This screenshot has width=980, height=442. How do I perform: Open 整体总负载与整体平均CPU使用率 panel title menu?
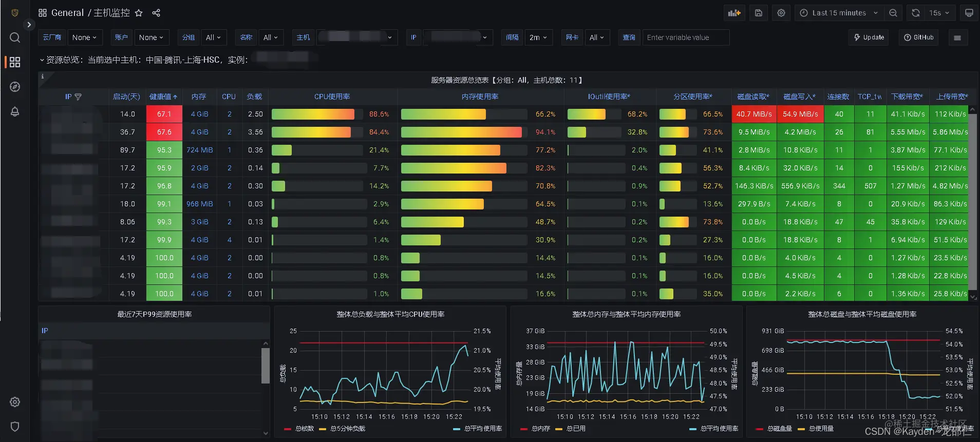tap(390, 314)
